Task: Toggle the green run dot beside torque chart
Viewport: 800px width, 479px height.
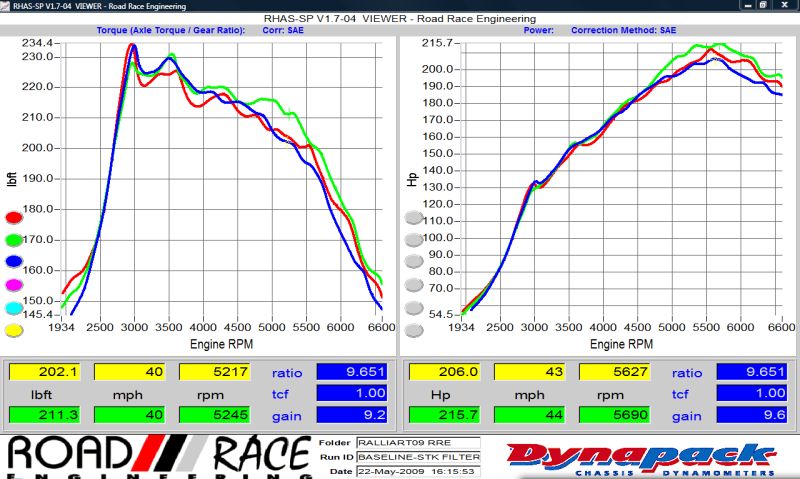Action: tap(13, 240)
